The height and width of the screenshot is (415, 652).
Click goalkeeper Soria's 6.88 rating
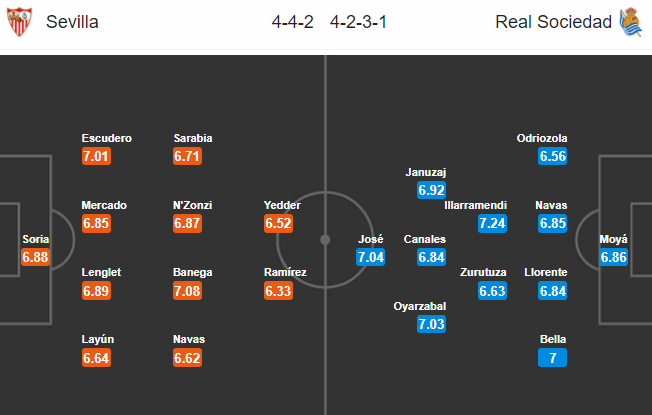(35, 257)
